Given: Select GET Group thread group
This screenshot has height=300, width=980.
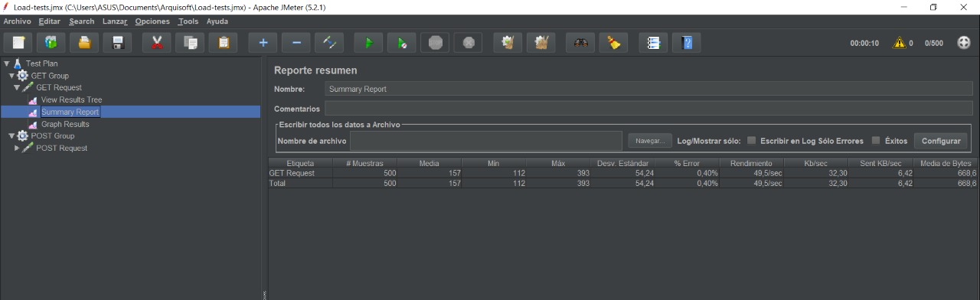Looking at the screenshot, I should [50, 76].
